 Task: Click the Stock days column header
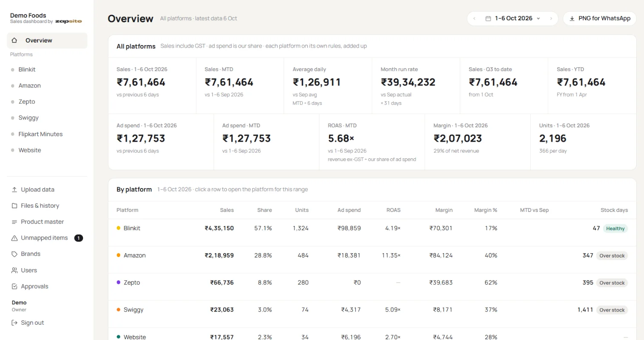(x=614, y=210)
